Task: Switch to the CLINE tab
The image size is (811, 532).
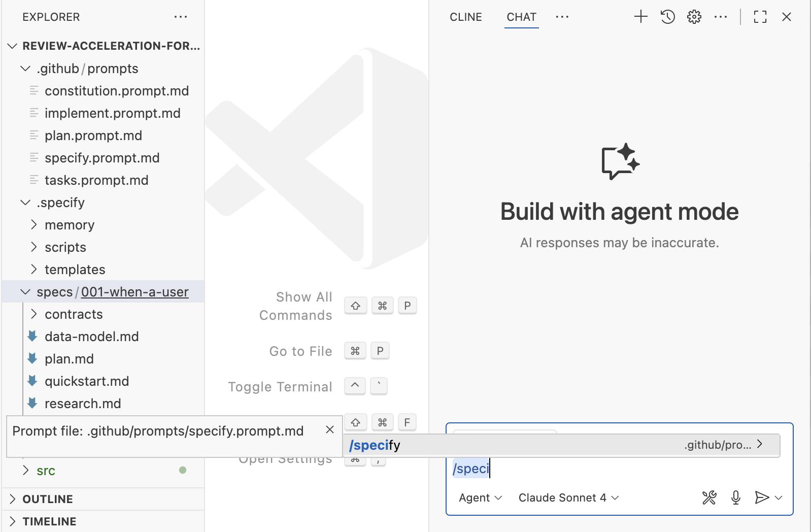Action: tap(465, 17)
